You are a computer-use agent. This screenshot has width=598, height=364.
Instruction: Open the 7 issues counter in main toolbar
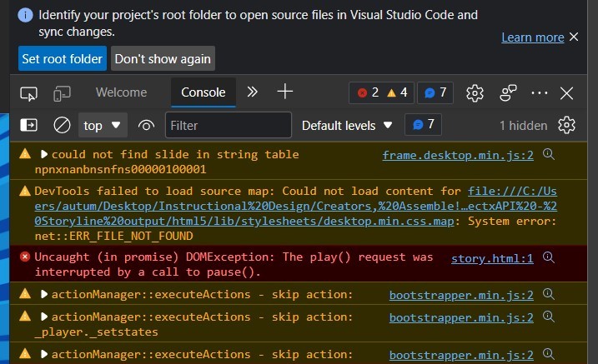[x=435, y=92]
